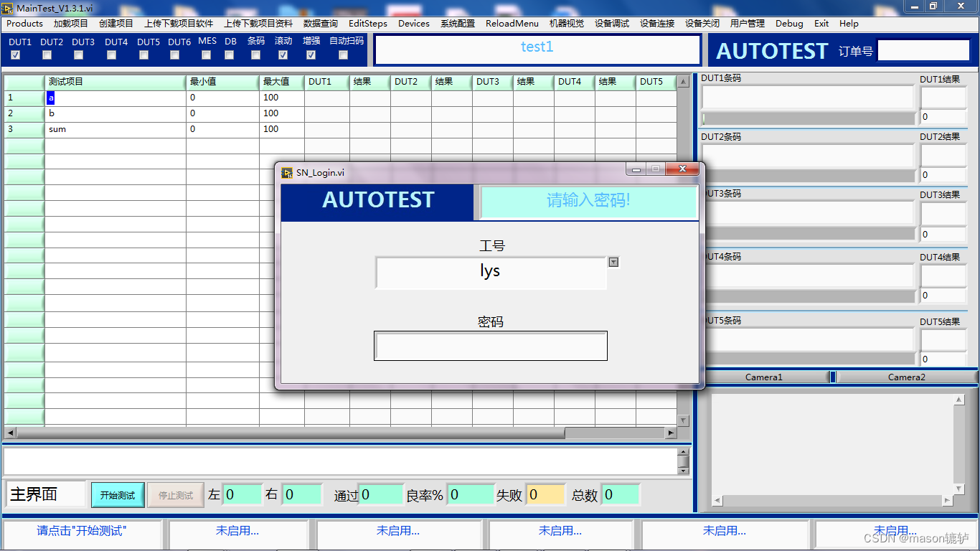Open the 设备关闭 menu

click(x=702, y=24)
